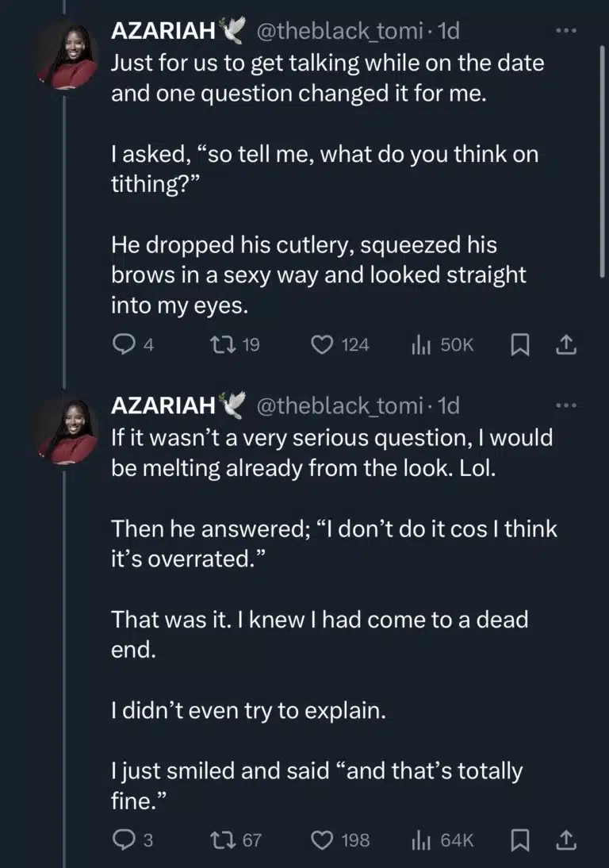609x868 pixels.
Task: Open more options menu on first tweet
Action: [x=565, y=31]
